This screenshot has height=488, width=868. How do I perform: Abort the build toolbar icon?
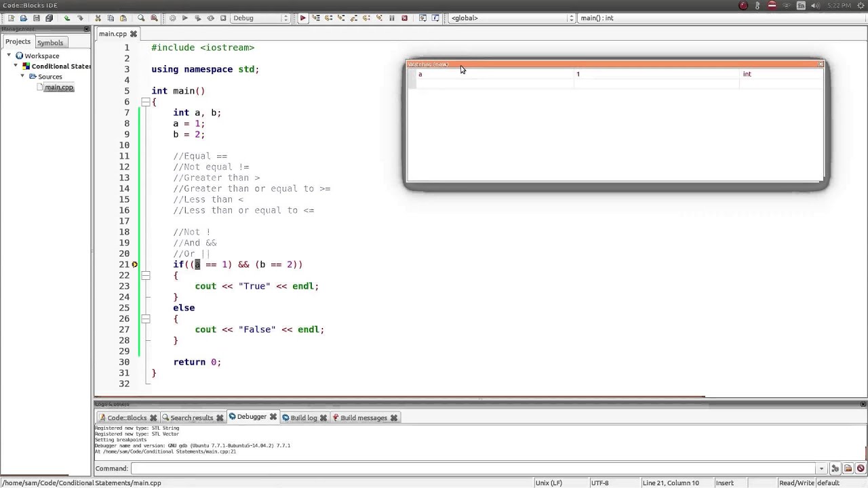click(x=223, y=18)
